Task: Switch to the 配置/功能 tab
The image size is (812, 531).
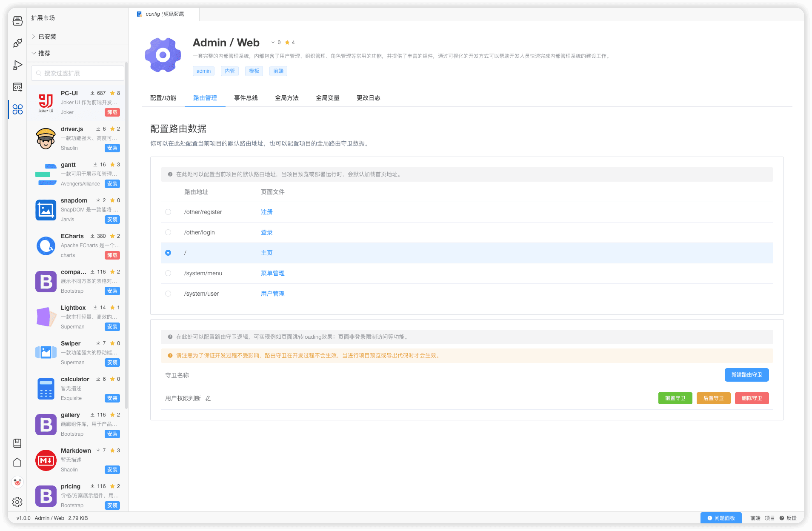Action: [x=163, y=98]
